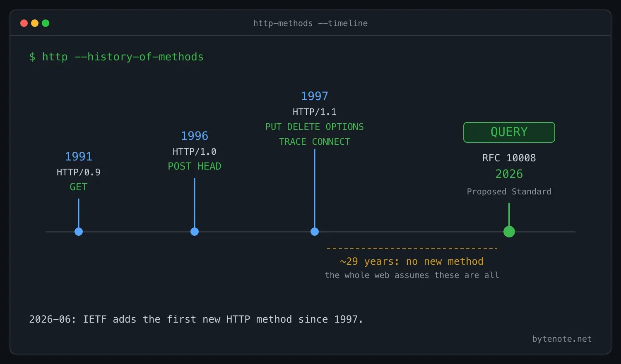Click the 1997 year label
This screenshot has height=364, width=621.
tap(315, 96)
